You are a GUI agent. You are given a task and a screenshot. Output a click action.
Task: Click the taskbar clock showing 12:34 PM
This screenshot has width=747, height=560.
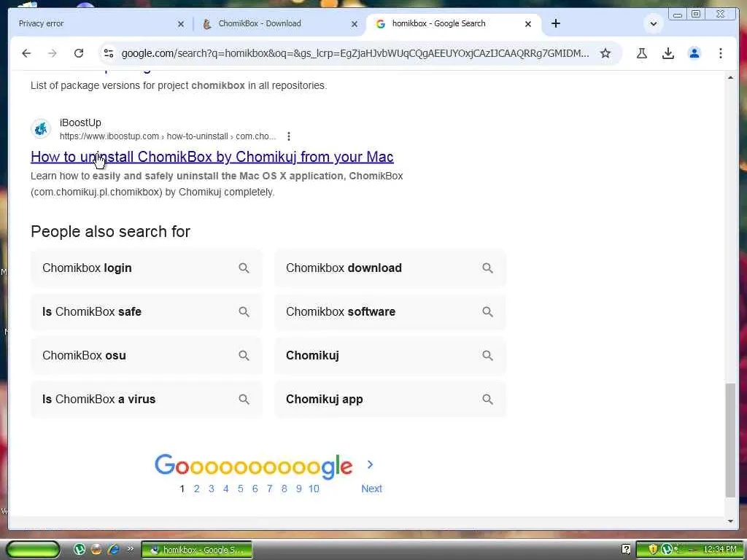point(720,550)
